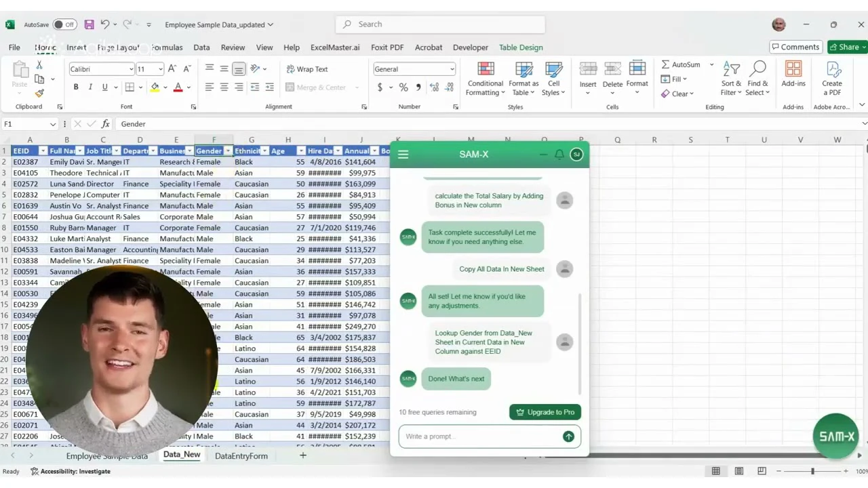The width and height of the screenshot is (868, 488).
Task: Click Upgrade to Pro button
Action: pos(545,412)
